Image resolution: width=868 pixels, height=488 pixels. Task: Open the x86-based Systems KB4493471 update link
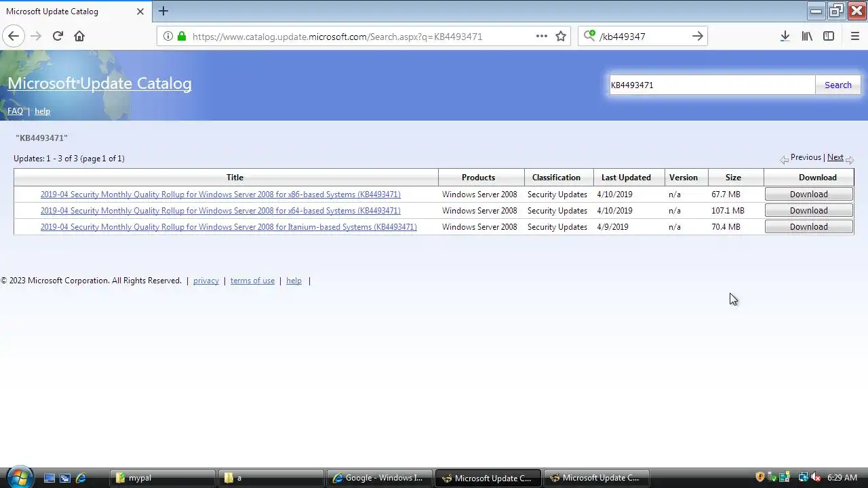[220, 195]
